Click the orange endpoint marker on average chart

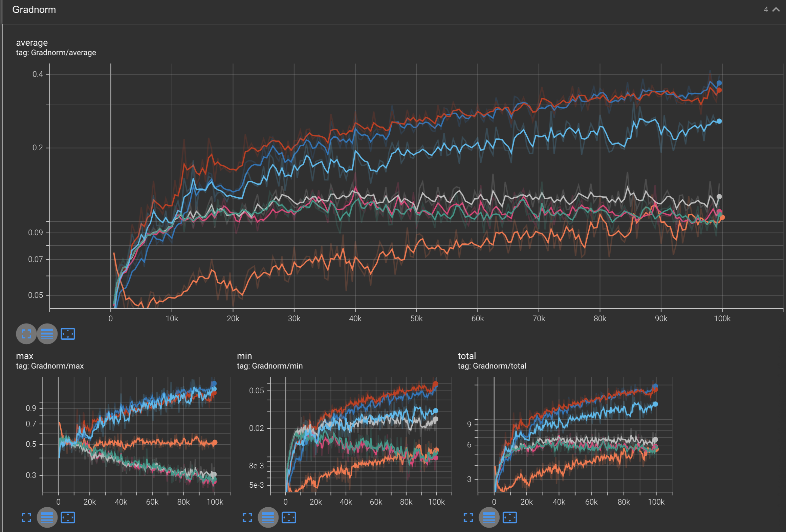coord(722,217)
